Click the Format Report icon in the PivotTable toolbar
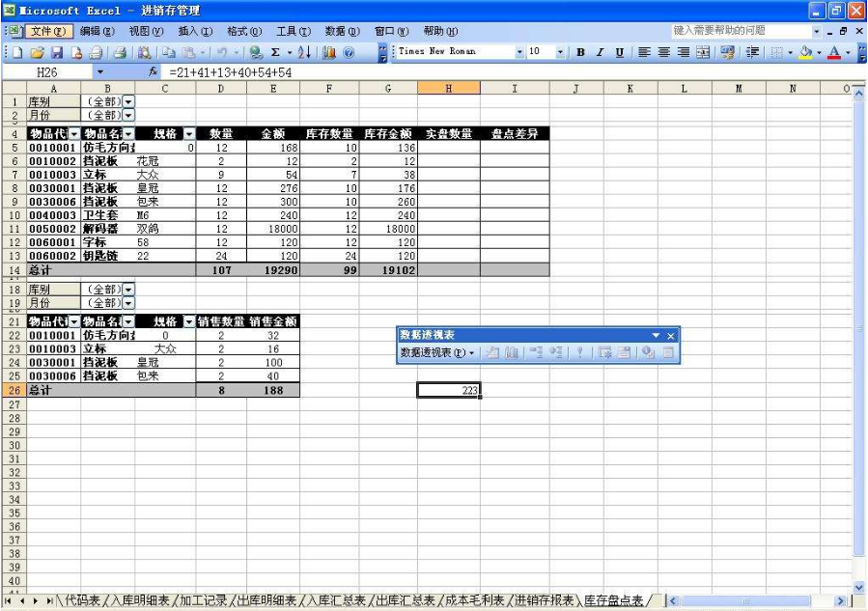 [x=492, y=352]
